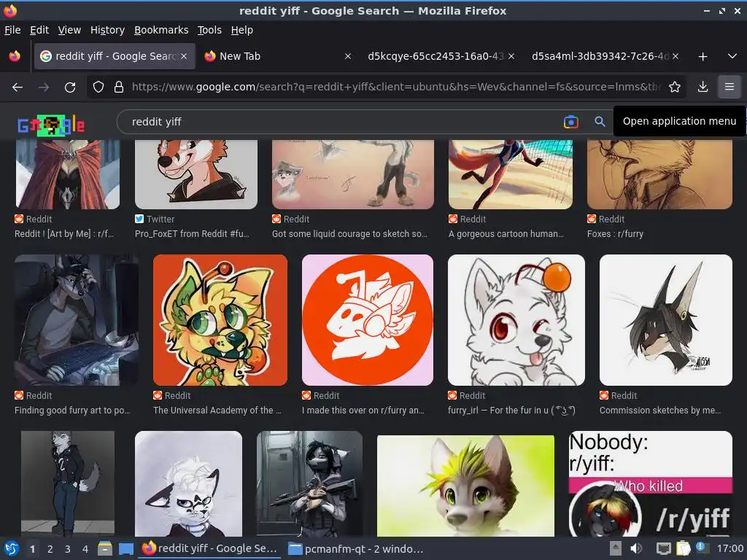Close the d5sa4ml tab
Viewport: 747px width, 560px height.
676,56
